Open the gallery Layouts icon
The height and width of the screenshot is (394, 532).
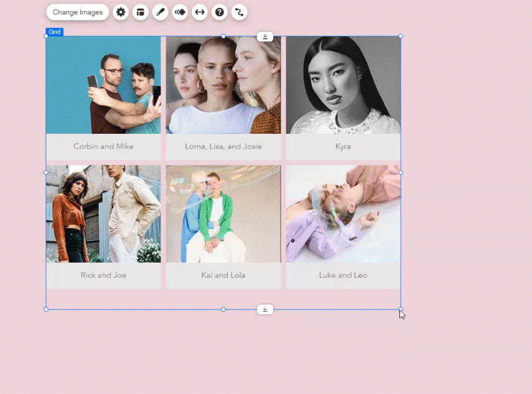point(141,12)
